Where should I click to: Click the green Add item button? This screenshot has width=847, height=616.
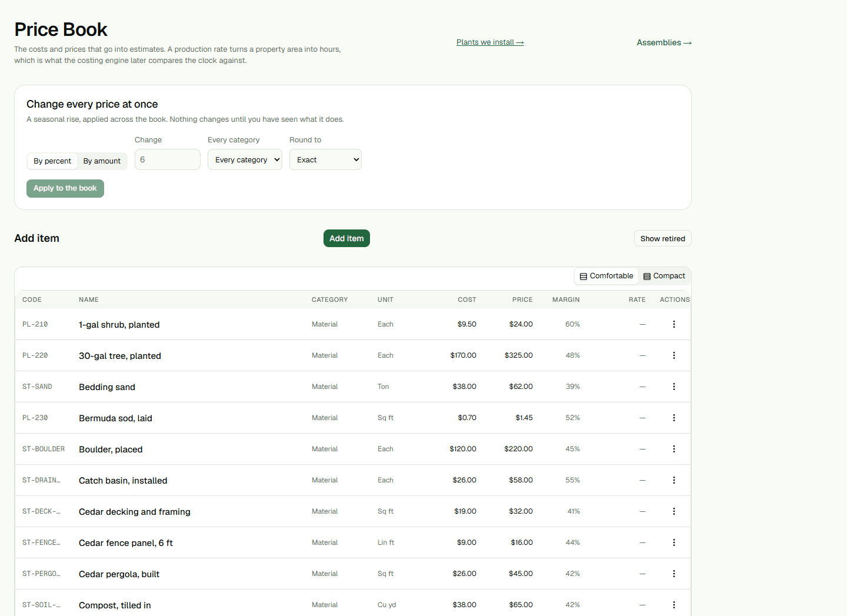coord(346,238)
